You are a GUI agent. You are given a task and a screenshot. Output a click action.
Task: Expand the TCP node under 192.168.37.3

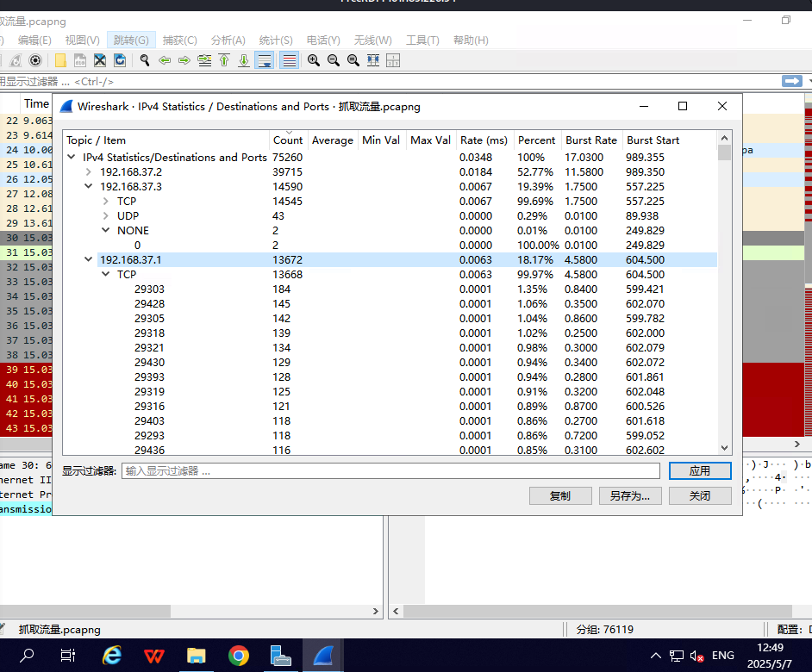pyautogui.click(x=106, y=201)
